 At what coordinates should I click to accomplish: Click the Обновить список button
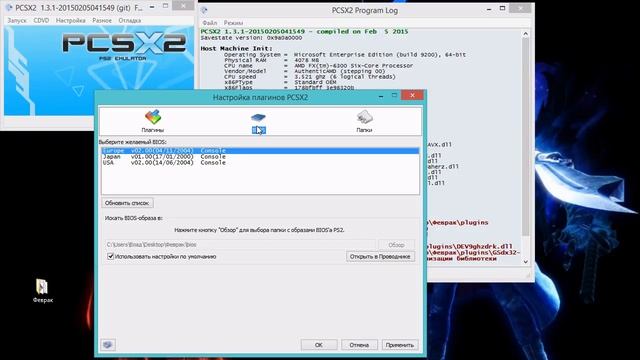pyautogui.click(x=127, y=203)
